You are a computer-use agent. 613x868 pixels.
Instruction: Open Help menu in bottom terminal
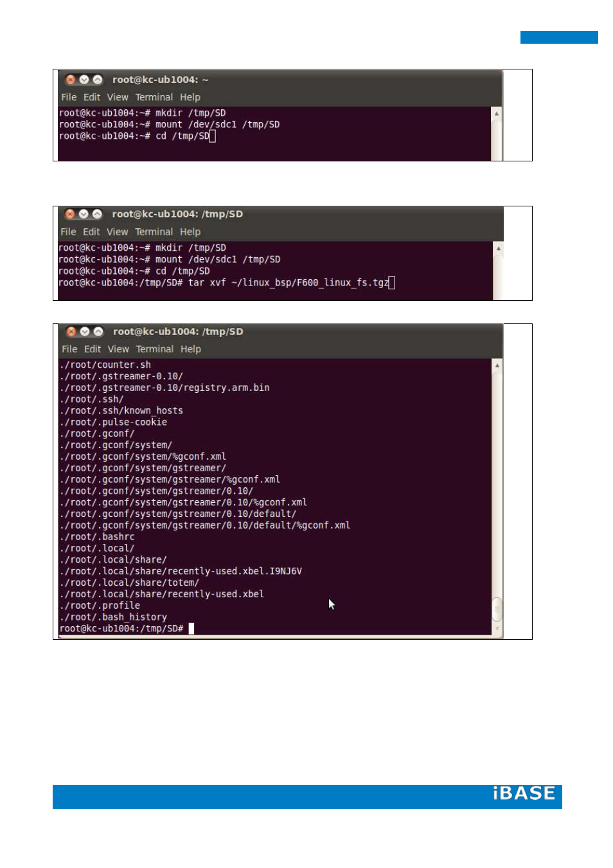click(x=191, y=349)
